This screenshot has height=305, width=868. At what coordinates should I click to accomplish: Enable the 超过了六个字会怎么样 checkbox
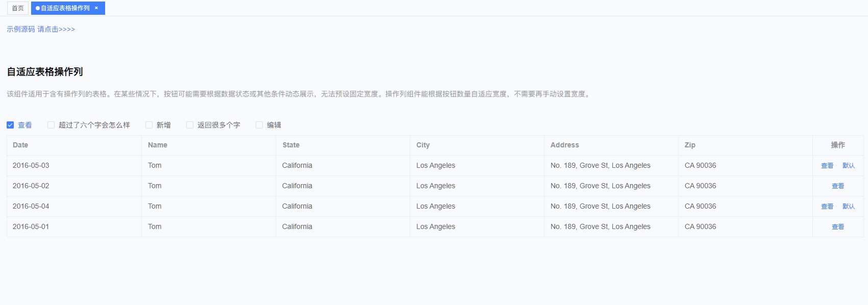tap(51, 125)
